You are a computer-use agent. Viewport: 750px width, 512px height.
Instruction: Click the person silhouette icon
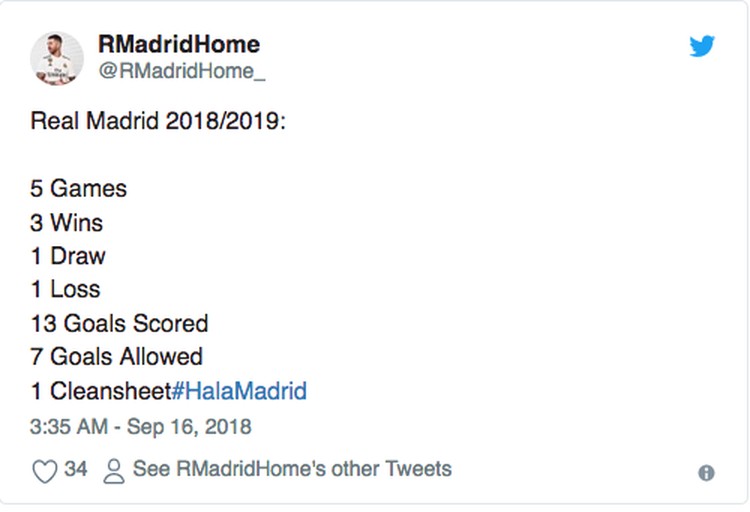point(114,470)
